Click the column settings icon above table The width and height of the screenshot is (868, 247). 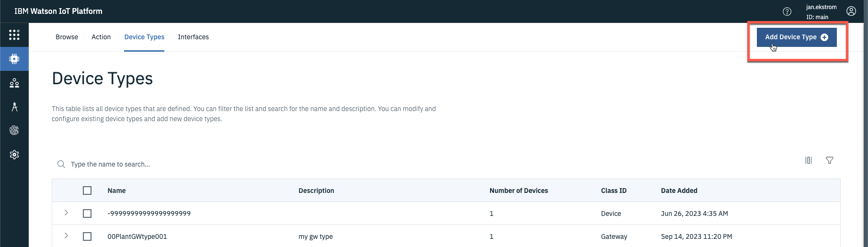809,160
